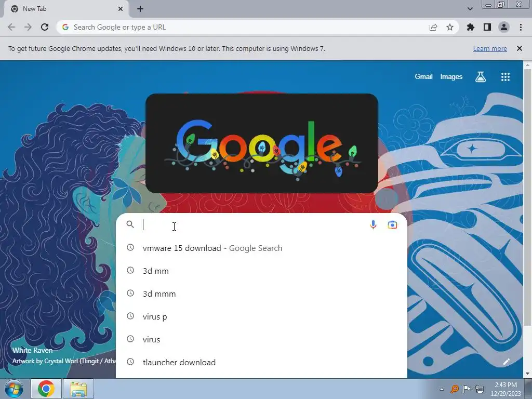Open the Learn more link

pos(490,48)
